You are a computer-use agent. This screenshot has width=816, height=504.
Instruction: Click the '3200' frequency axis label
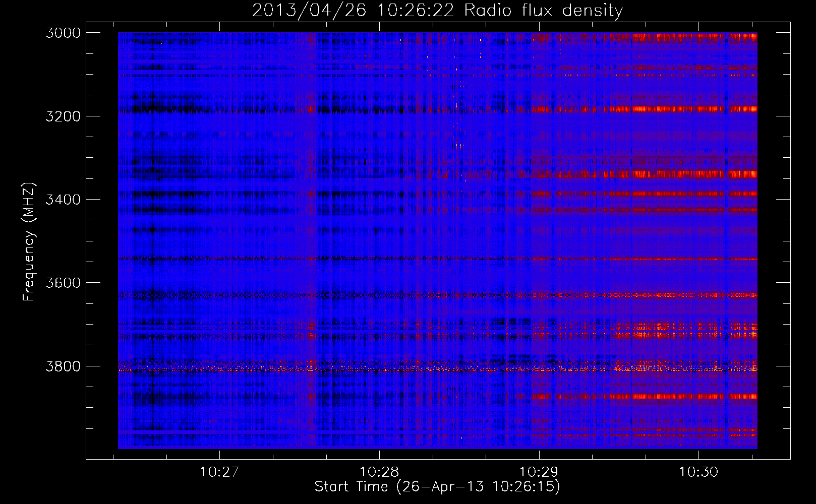pos(63,116)
